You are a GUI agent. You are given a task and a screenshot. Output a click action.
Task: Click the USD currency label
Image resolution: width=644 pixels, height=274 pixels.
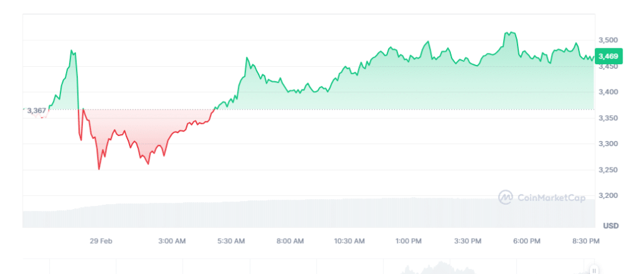click(610, 225)
